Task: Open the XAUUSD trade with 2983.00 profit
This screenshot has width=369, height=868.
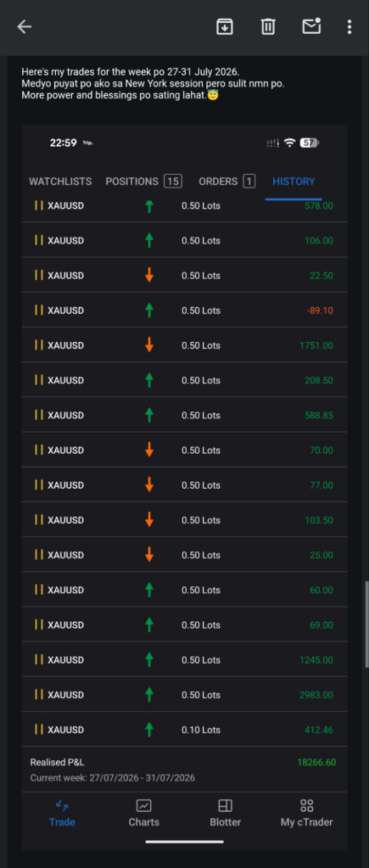Action: pyautogui.click(x=184, y=695)
